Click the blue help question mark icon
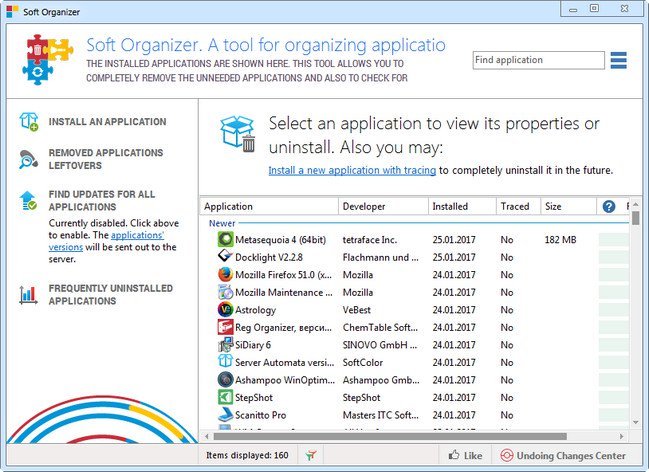The image size is (649, 472). coord(608,207)
